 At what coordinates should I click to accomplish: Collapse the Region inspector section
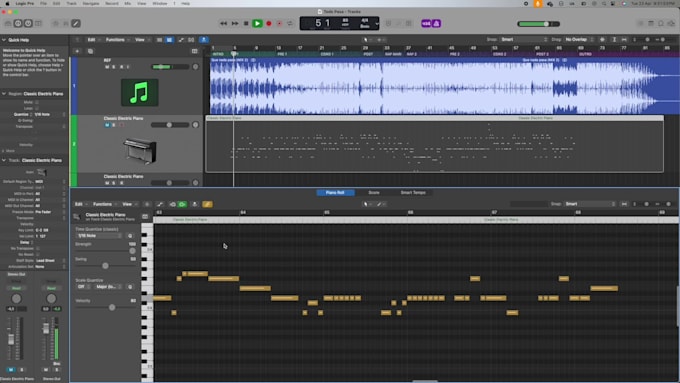coord(4,94)
